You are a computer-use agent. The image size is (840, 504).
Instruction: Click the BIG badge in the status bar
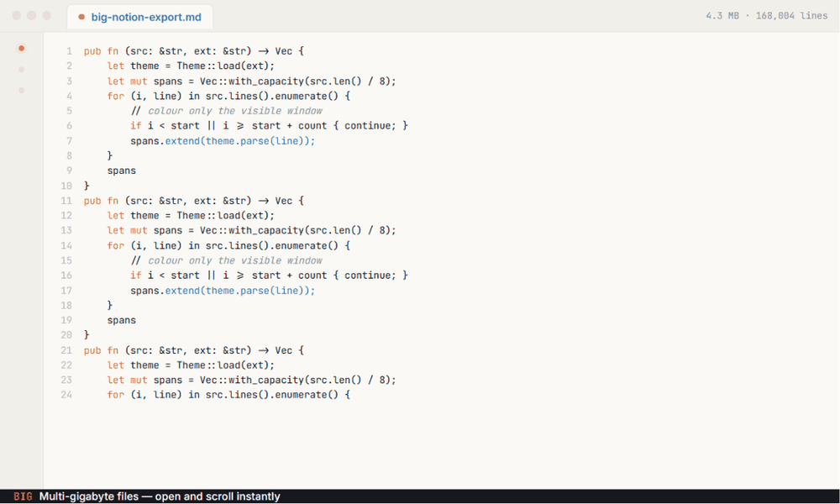23,496
